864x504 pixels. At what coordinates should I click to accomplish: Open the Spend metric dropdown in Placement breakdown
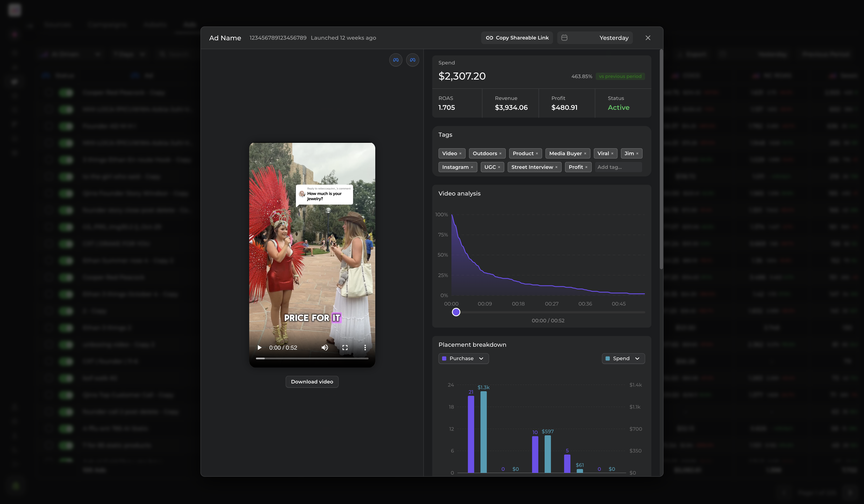click(623, 358)
